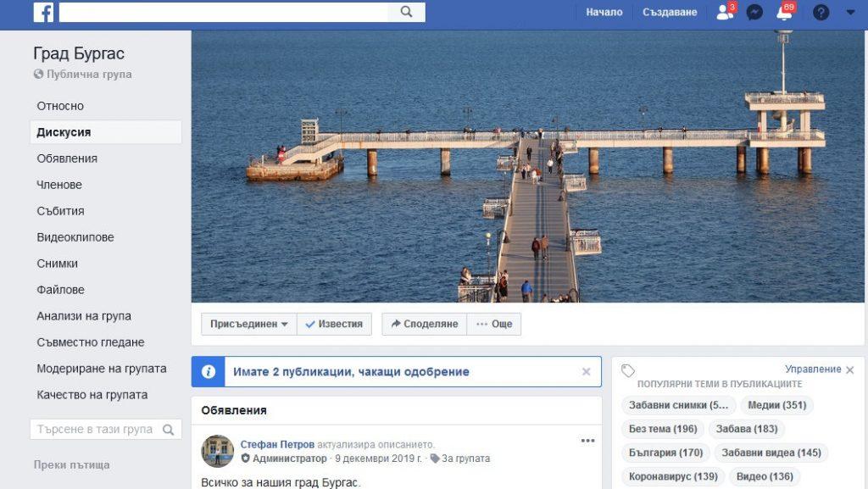Image resolution: width=868 pixels, height=489 pixels.
Task: Select the Коронавирус (139) topic tag
Action: tap(673, 476)
